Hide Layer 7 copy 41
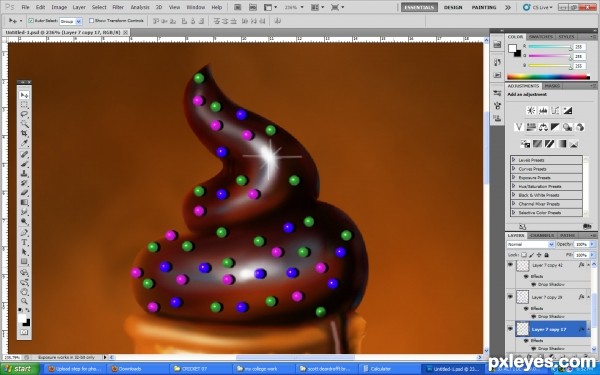Image resolution: width=600 pixels, height=375 pixels. coord(510,265)
